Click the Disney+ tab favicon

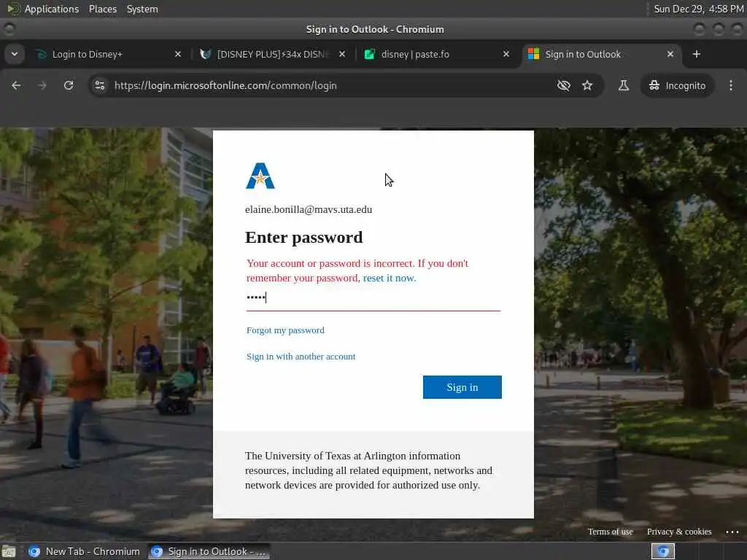click(x=42, y=54)
